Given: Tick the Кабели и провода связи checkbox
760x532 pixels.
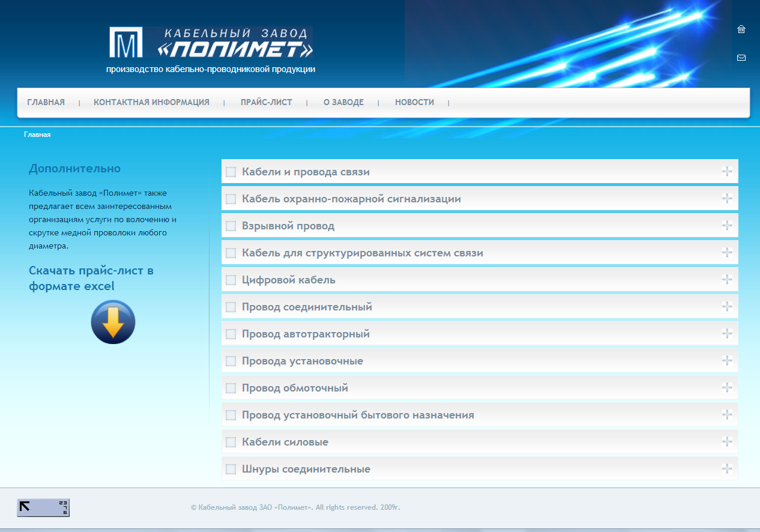Looking at the screenshot, I should (231, 172).
